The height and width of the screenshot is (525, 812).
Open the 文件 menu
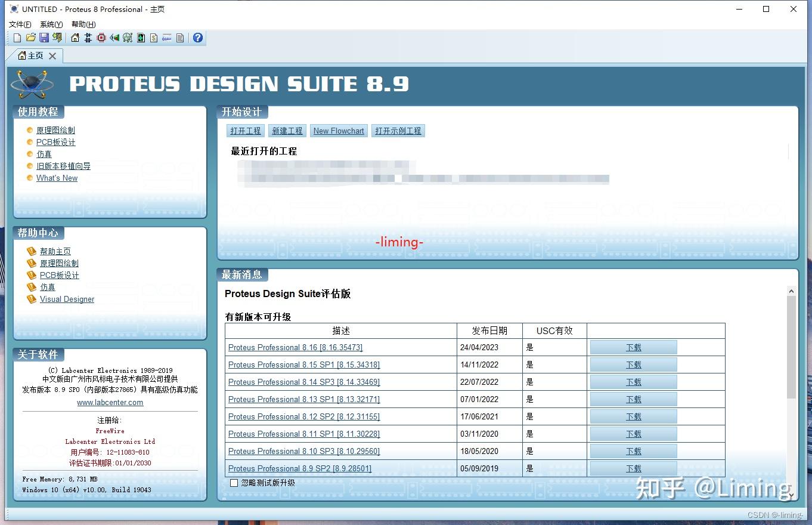pos(18,24)
